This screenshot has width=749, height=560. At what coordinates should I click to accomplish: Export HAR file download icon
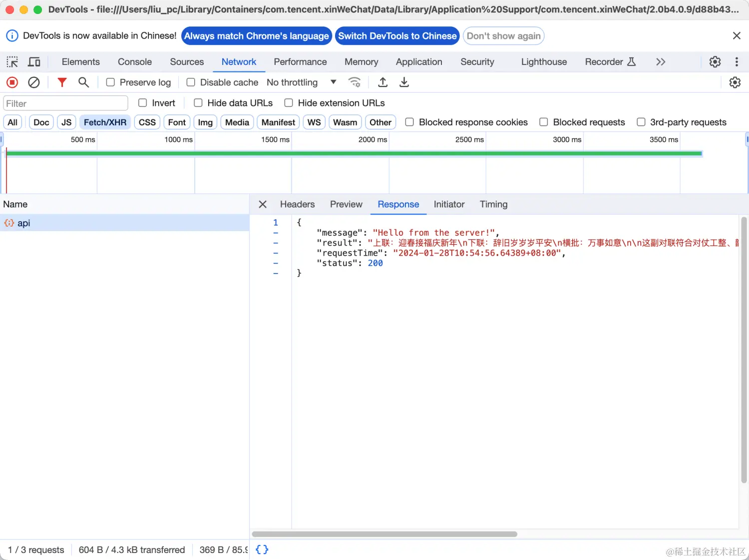[404, 82]
